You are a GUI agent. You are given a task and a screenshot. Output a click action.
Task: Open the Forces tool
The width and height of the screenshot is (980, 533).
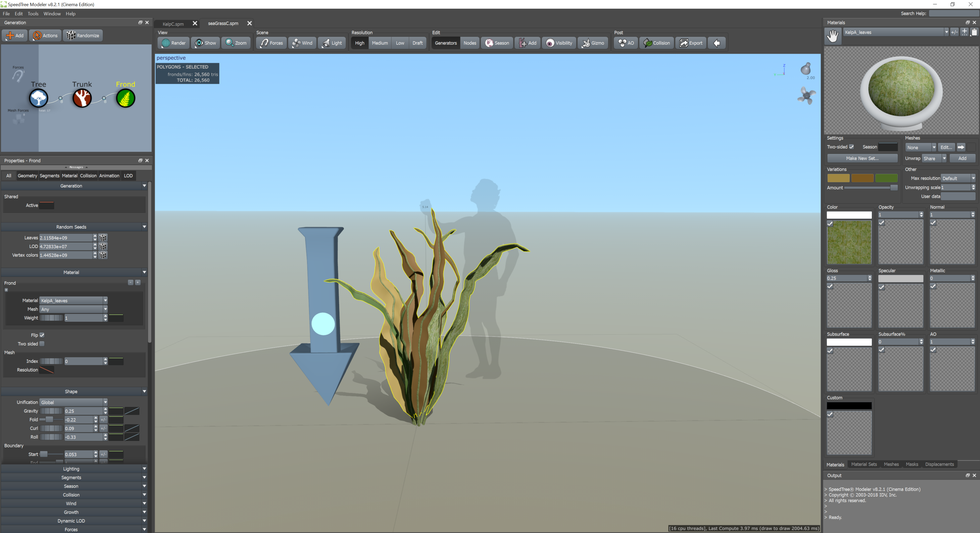271,43
